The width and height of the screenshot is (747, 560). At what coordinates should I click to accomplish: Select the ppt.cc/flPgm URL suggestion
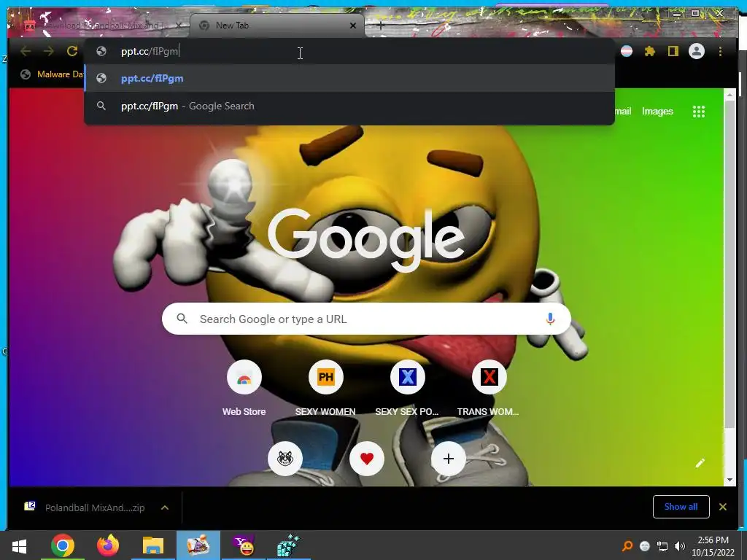point(349,78)
